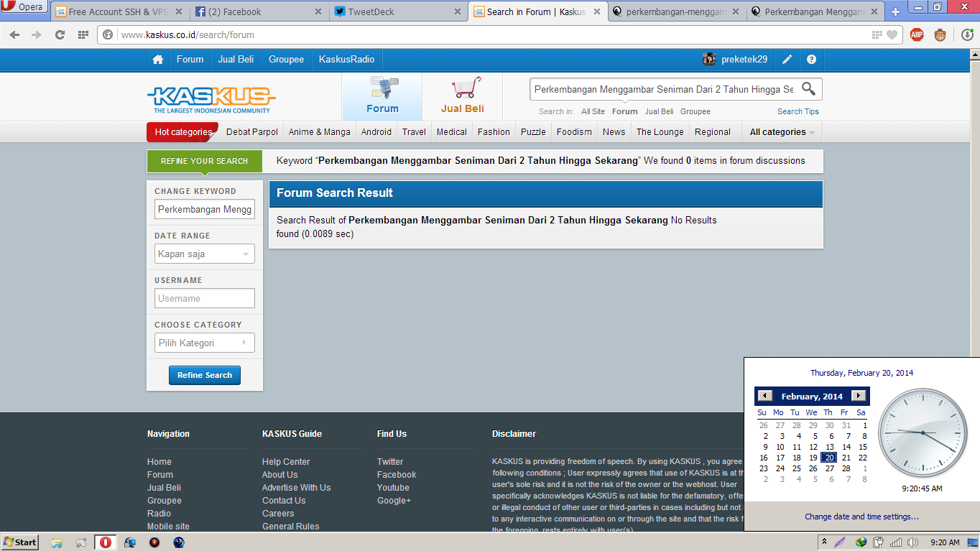Click the KASKUS logo
The width and height of the screenshot is (980, 551).
tap(211, 100)
